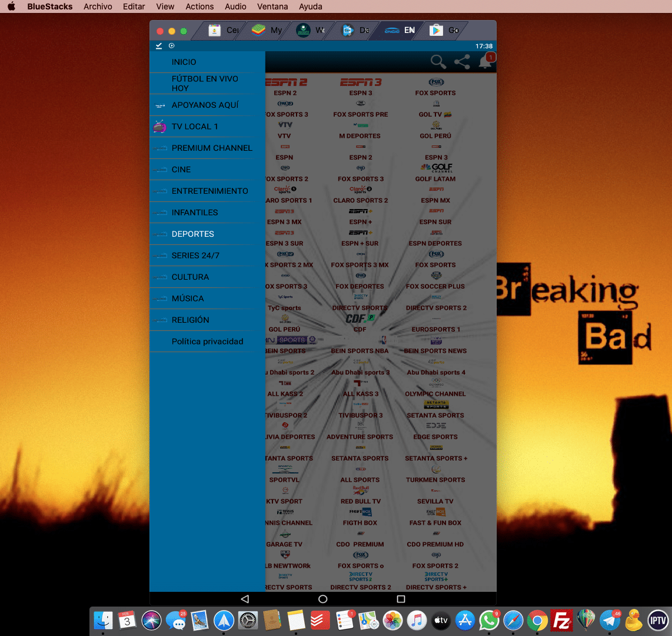This screenshot has width=672, height=636.
Task: Launch FileZilla from the dock
Action: (562, 620)
